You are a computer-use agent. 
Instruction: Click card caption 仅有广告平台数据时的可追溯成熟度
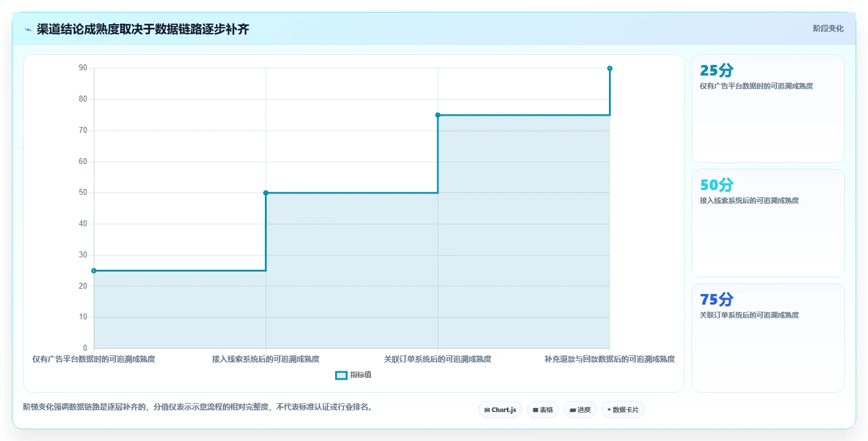pyautogui.click(x=756, y=86)
